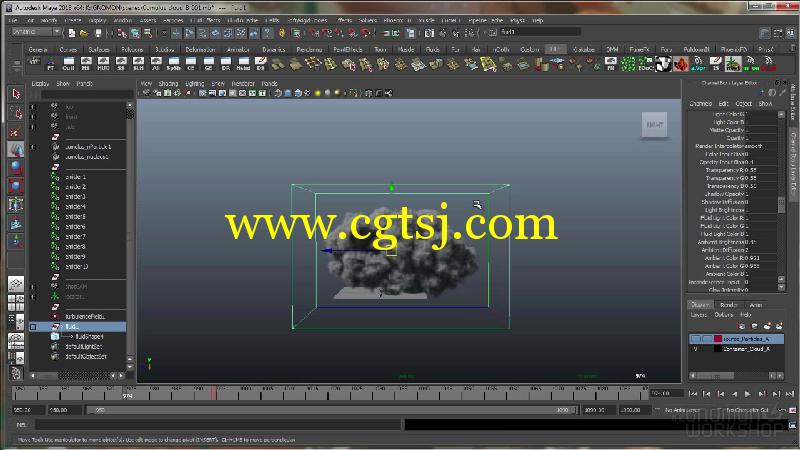Open the viewport Shading menu
Screen dimensions: 800x450
click(168, 84)
